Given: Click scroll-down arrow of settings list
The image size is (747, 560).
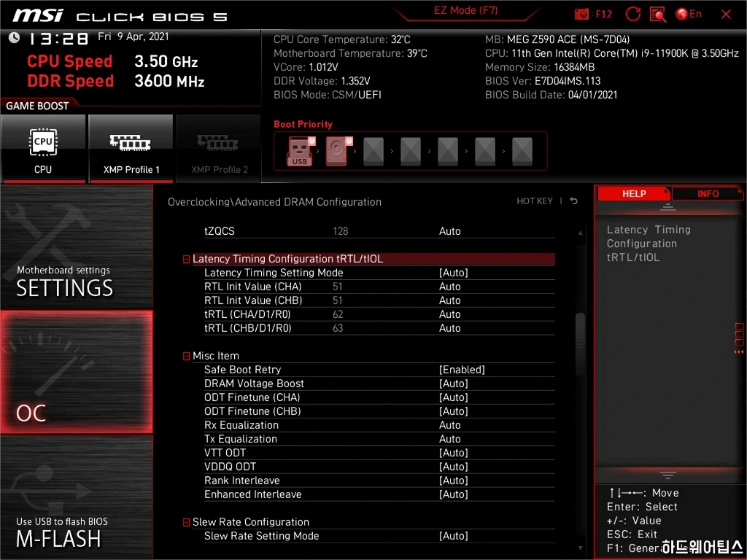Looking at the screenshot, I should [x=580, y=548].
